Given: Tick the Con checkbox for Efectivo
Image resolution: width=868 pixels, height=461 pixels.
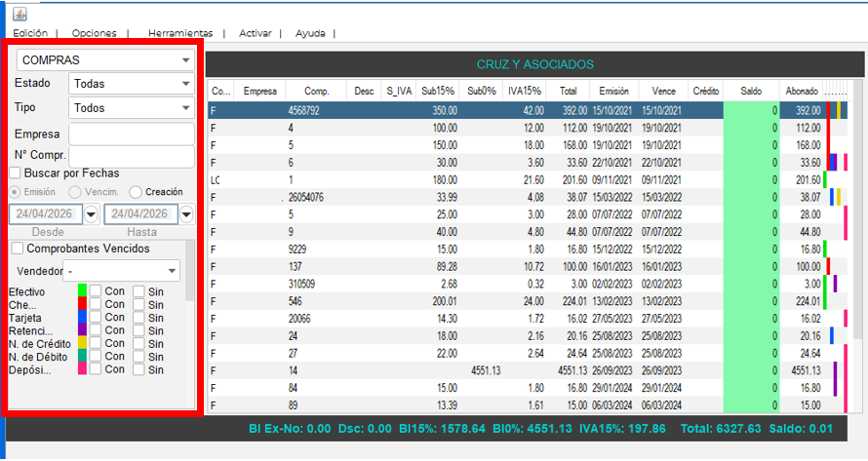Looking at the screenshot, I should 96,290.
